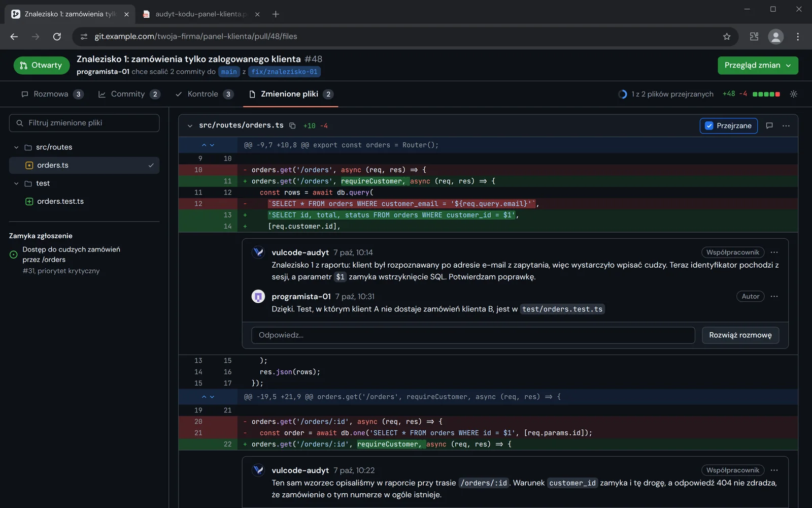This screenshot has width=812, height=508.
Task: Click the green-red diff stat bar
Action: click(x=766, y=94)
